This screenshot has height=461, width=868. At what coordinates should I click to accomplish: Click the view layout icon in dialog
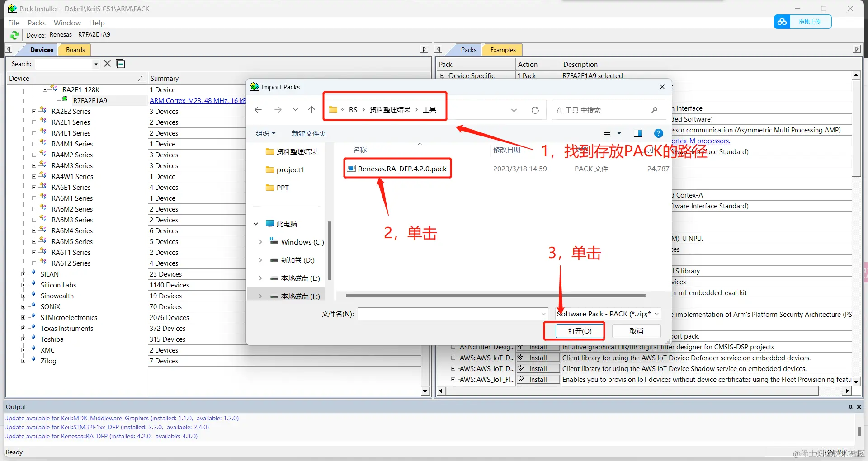click(607, 133)
